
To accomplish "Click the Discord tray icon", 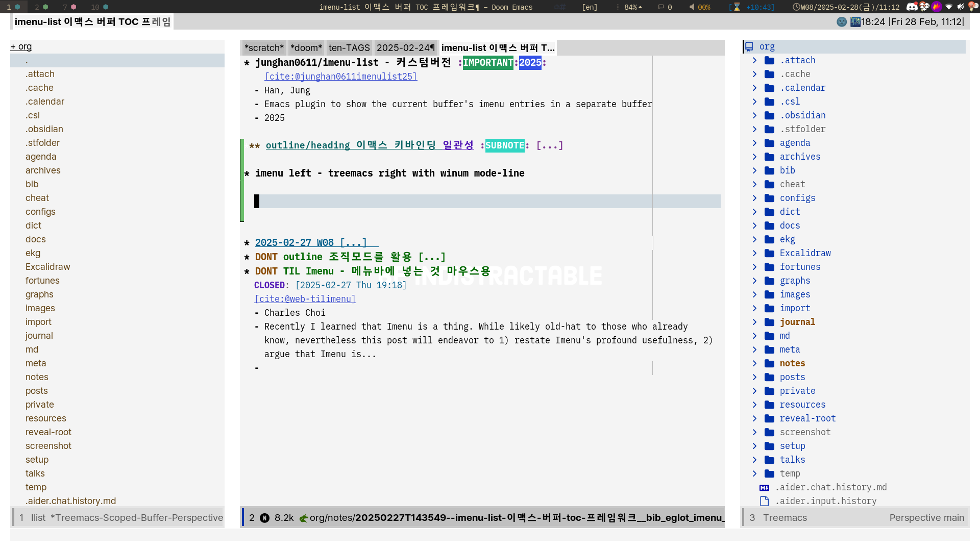I will coord(912,7).
